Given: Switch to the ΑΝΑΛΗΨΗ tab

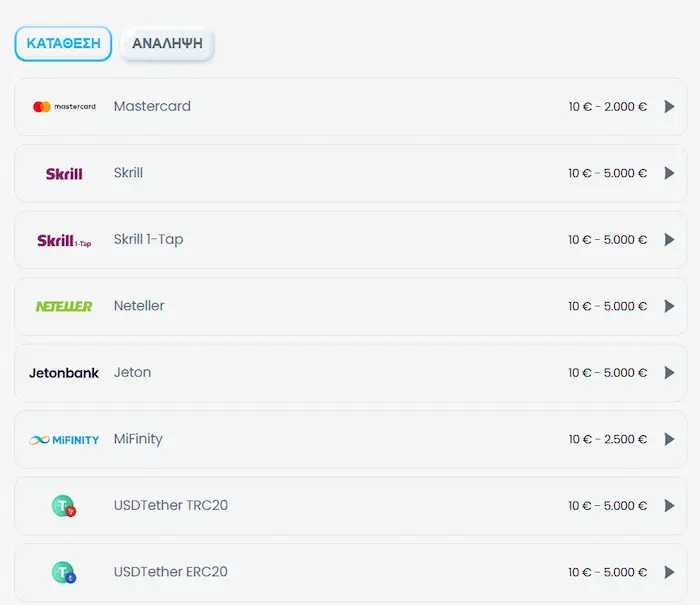Looking at the screenshot, I should [167, 44].
